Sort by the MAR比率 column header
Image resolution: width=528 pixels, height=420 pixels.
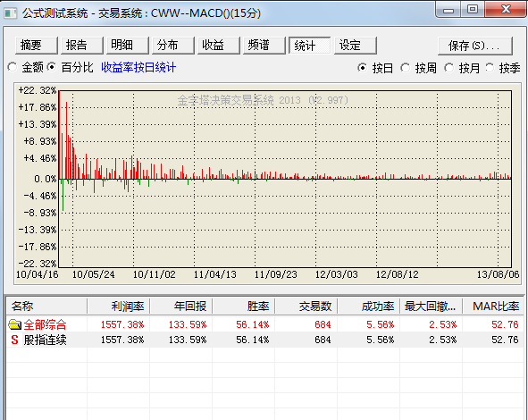(x=494, y=307)
